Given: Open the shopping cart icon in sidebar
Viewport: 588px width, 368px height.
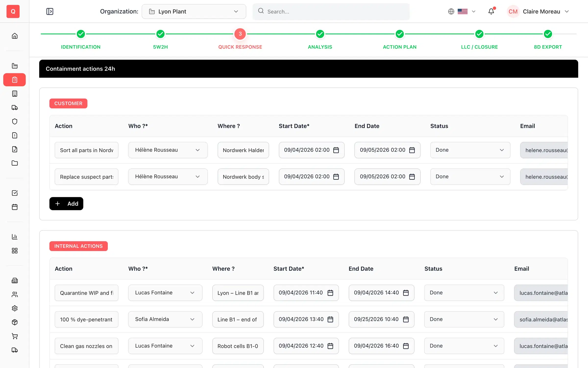Looking at the screenshot, I should (x=15, y=336).
